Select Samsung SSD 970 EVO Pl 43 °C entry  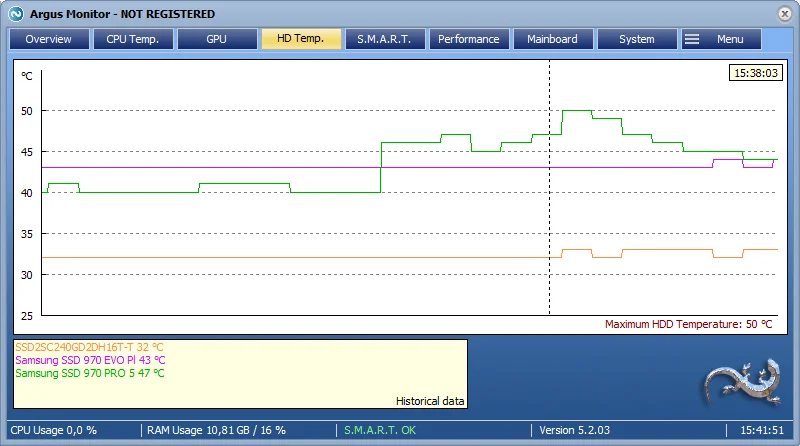pyautogui.click(x=90, y=360)
